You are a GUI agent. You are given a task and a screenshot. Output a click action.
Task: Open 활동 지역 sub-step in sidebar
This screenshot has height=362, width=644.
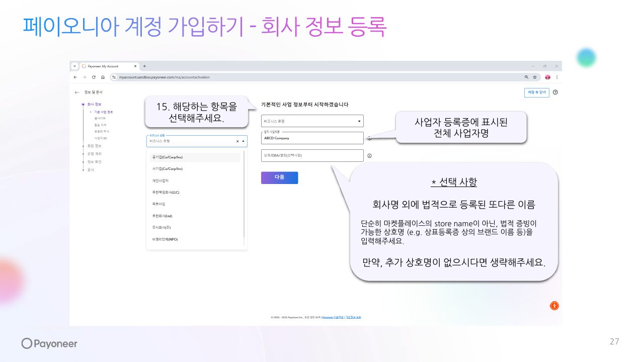(101, 125)
